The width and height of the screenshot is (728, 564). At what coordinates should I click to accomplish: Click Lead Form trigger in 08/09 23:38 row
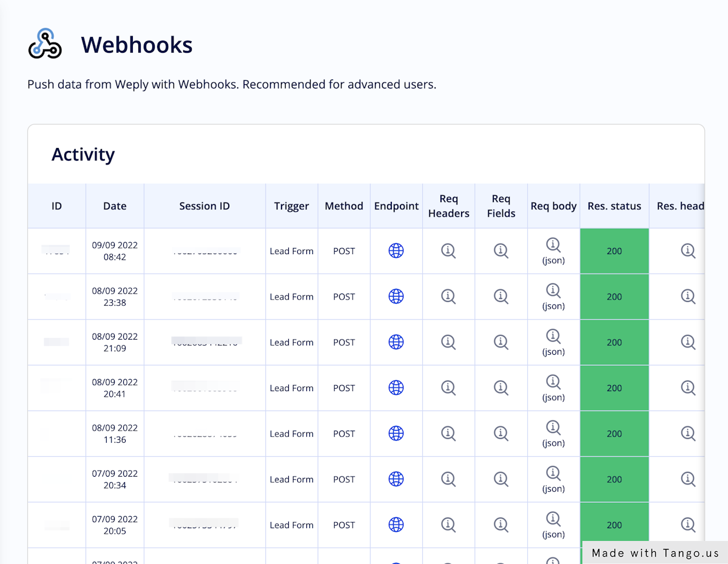[x=292, y=297]
